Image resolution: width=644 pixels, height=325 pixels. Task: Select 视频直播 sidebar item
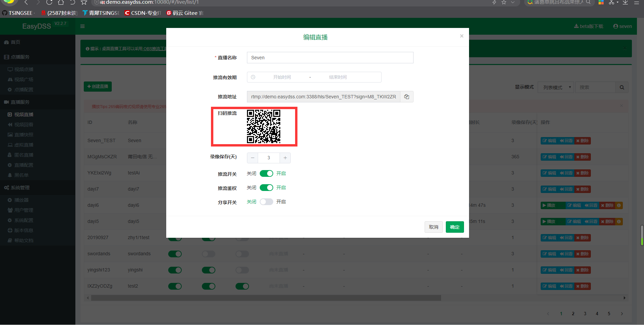tap(21, 115)
